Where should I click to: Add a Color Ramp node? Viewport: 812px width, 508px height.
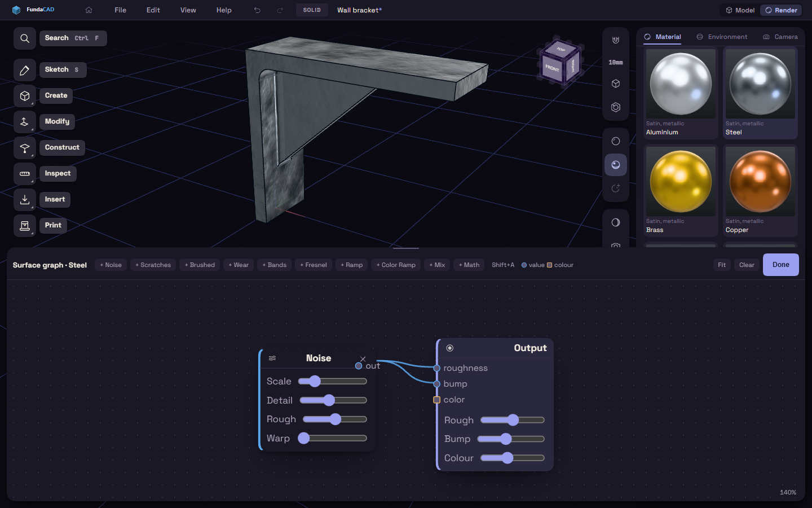(x=396, y=265)
